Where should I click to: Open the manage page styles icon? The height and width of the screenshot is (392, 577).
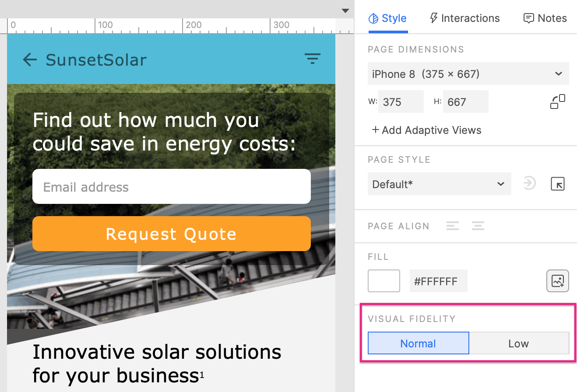[x=558, y=184]
